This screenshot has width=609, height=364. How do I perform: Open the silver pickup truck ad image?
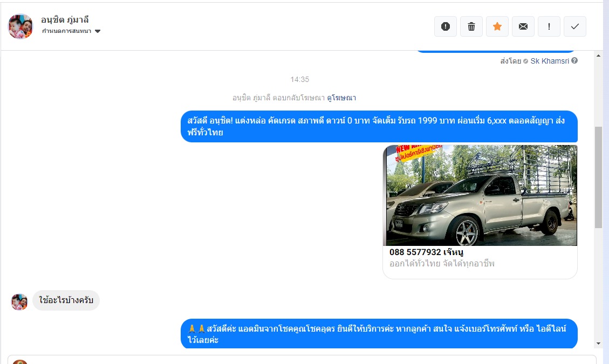[x=480, y=195]
